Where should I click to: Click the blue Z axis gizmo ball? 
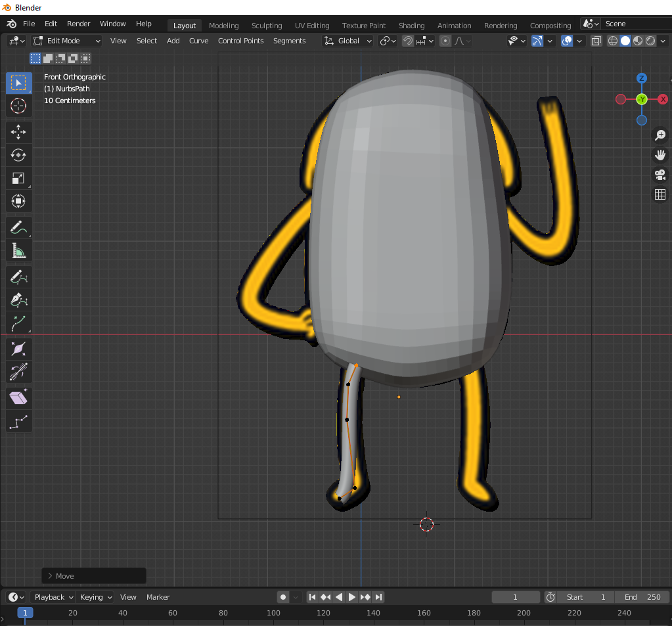pos(642,78)
